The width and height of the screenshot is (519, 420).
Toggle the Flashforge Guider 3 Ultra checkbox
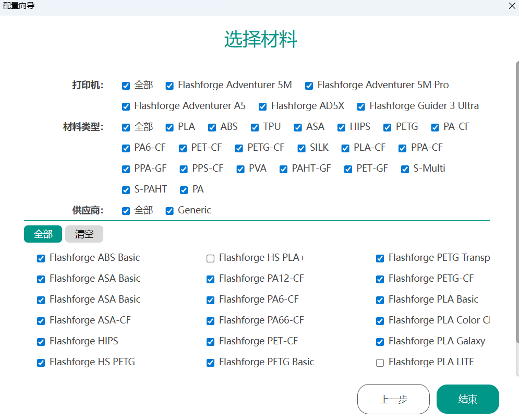pos(361,106)
